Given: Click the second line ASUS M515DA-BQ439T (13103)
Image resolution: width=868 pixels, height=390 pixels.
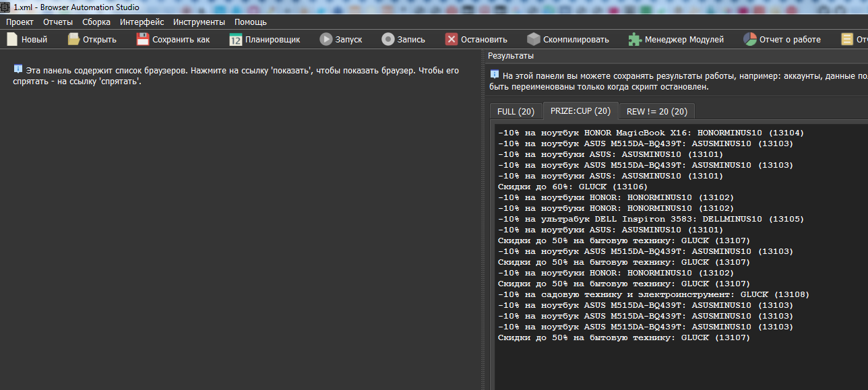Looking at the screenshot, I should click(x=646, y=143).
